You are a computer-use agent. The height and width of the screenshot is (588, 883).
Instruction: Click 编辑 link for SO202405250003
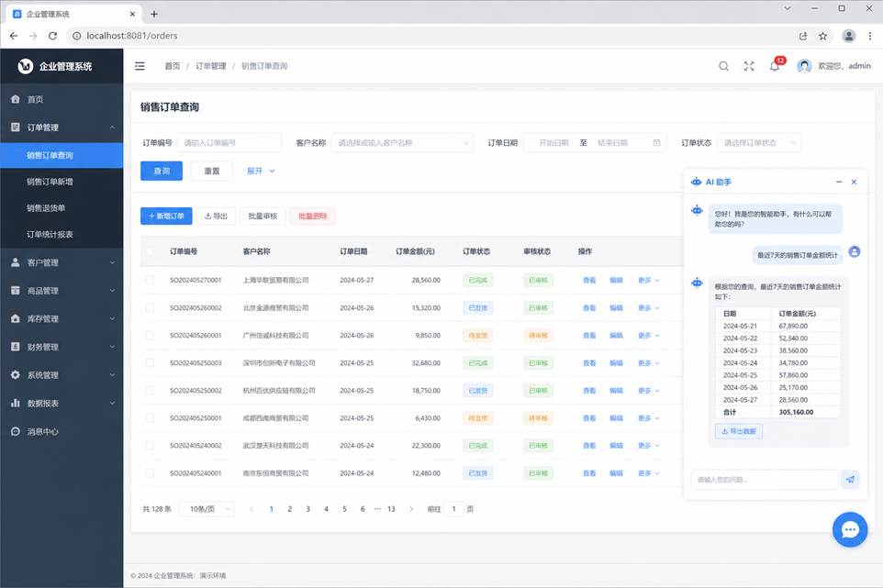616,363
